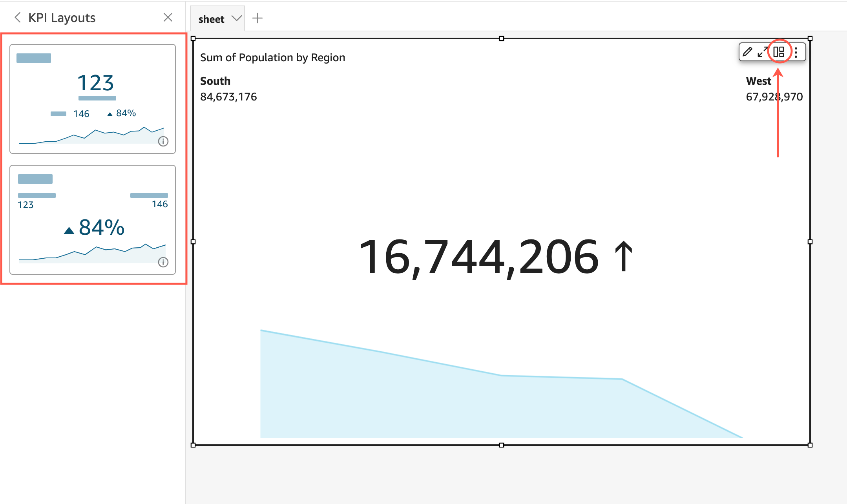Expand options for the selected visual via kebab
847x504 pixels.
click(x=796, y=52)
